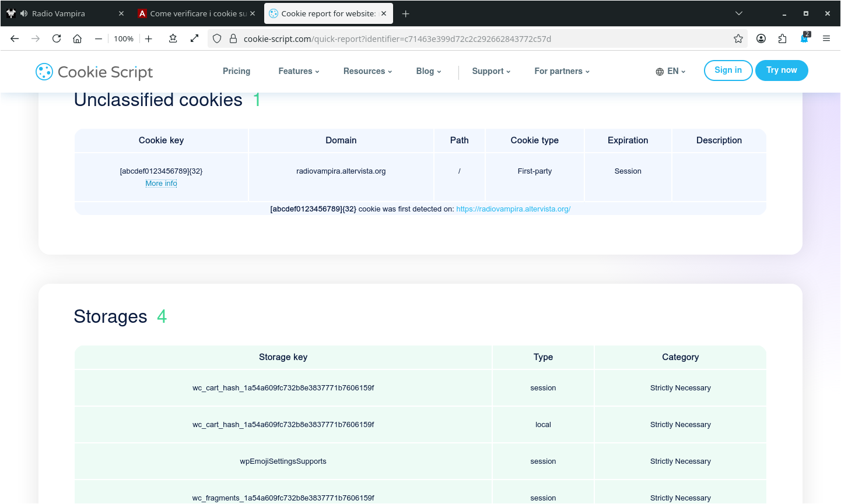Click the zoom in plus button
The image size is (841, 504).
click(149, 38)
